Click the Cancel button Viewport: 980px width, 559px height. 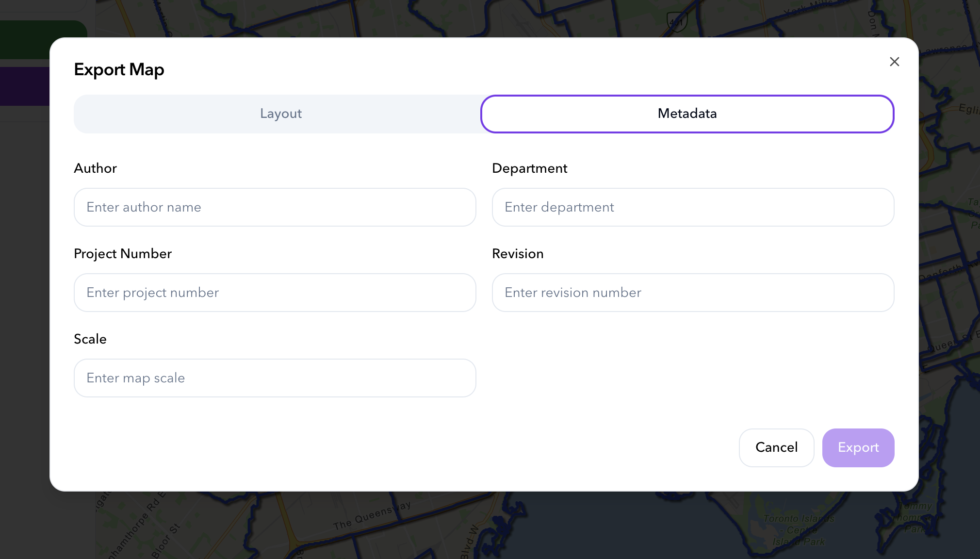[x=776, y=447]
